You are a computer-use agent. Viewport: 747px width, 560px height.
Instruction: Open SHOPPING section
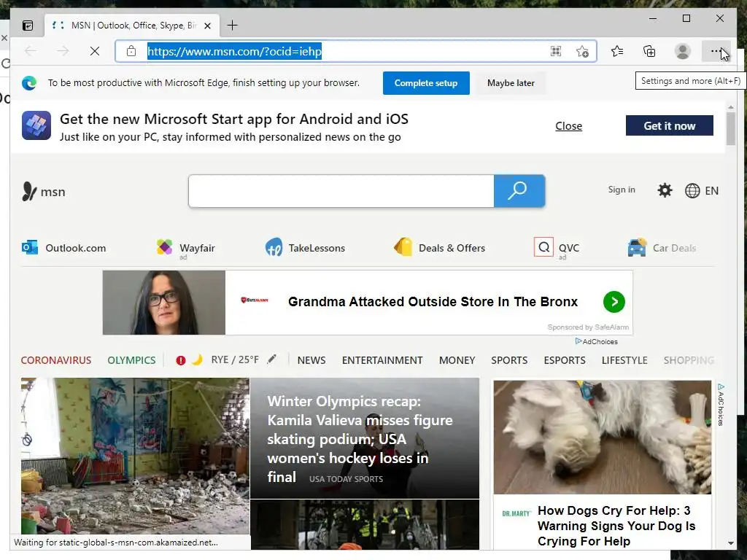coord(689,360)
